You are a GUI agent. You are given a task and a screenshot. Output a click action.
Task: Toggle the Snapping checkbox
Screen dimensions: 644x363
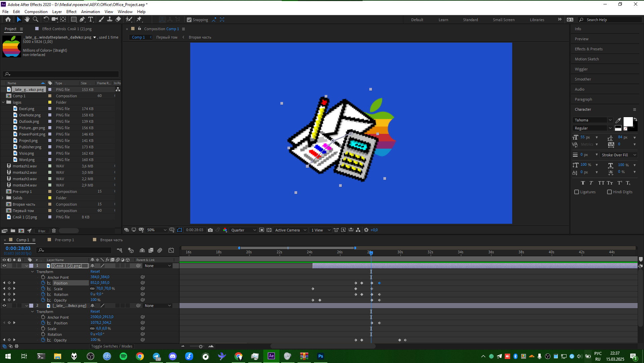tap(189, 20)
